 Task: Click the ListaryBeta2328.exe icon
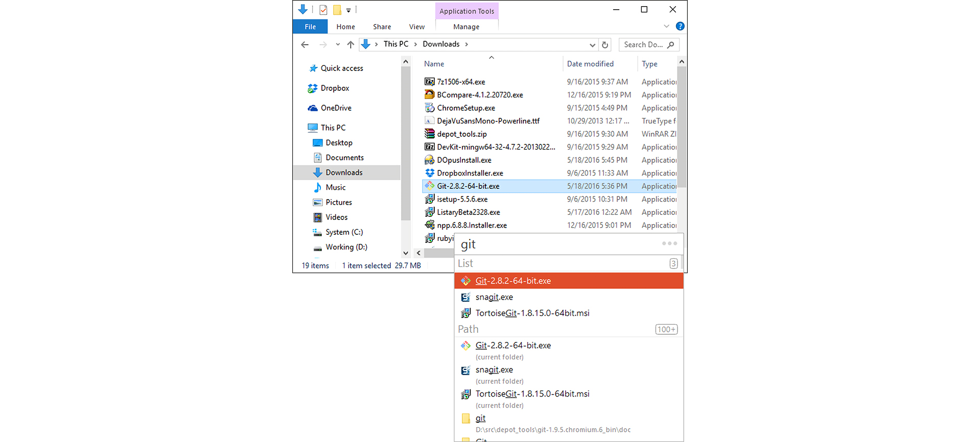pyautogui.click(x=430, y=212)
